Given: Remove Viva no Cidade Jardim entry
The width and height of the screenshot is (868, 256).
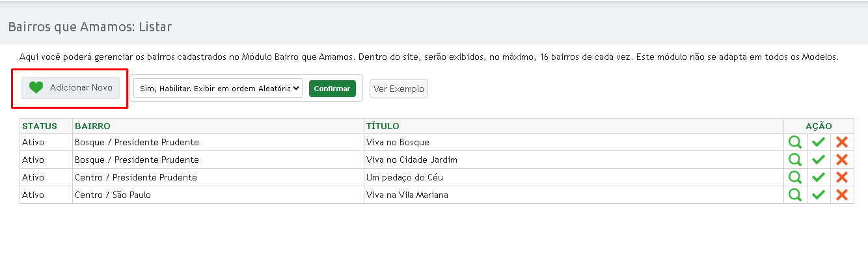Looking at the screenshot, I should [842, 160].
